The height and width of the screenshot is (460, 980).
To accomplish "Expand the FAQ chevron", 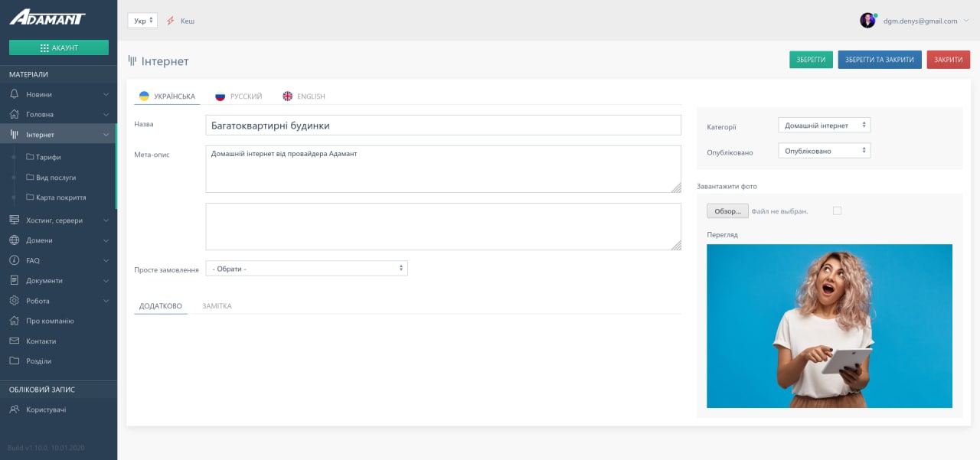I will pos(106,260).
